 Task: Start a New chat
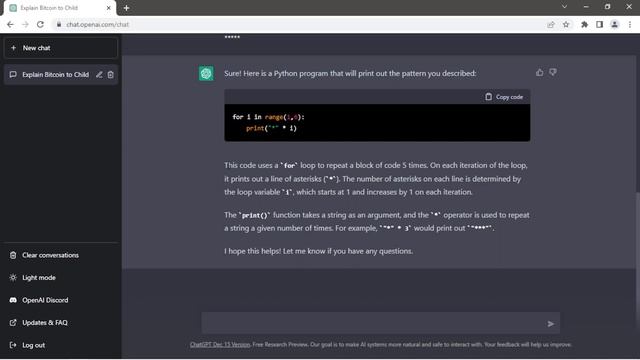(x=60, y=48)
